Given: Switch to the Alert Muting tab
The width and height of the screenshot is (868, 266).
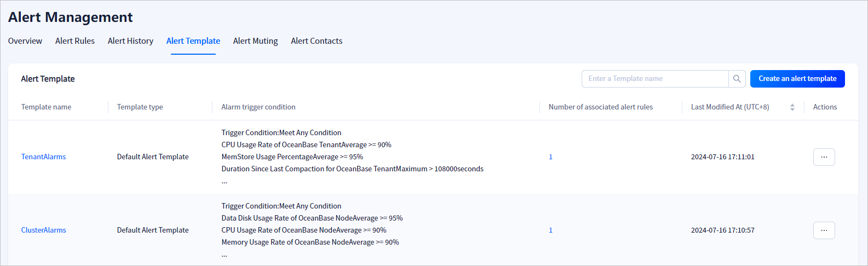Looking at the screenshot, I should point(255,41).
